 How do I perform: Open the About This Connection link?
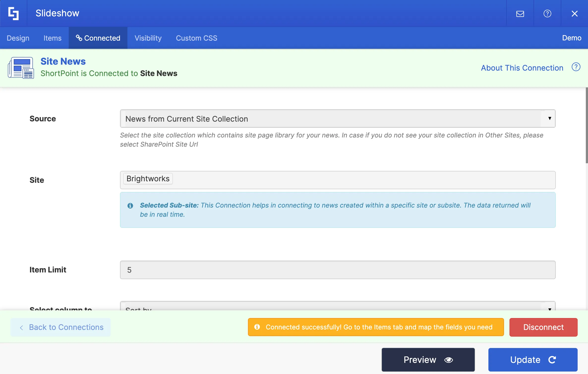point(522,68)
